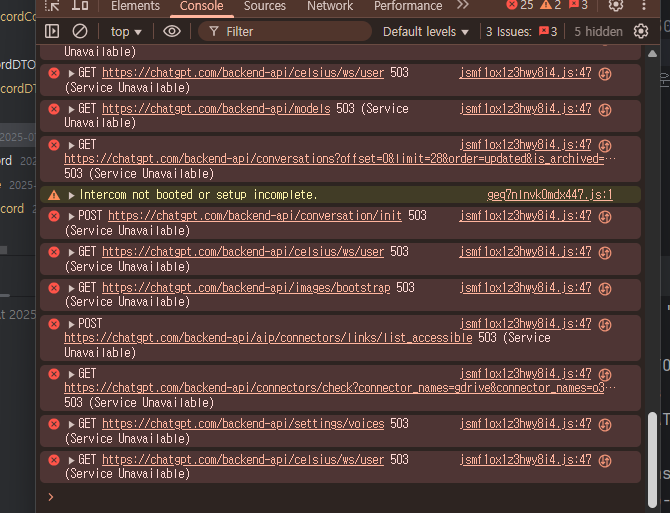Screen dimensions: 670x513
Task: Open the connectors/check URL link
Action: [334, 388]
